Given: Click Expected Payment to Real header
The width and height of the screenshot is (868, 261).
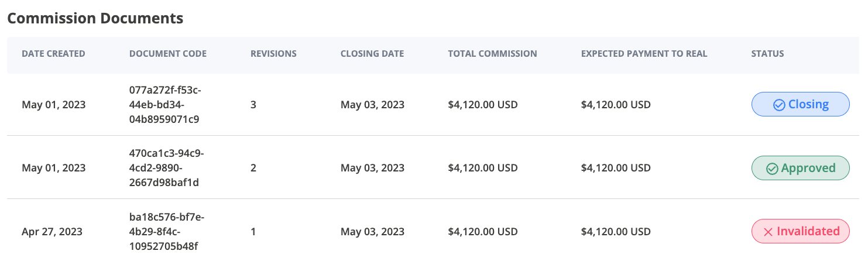Looking at the screenshot, I should tap(644, 54).
